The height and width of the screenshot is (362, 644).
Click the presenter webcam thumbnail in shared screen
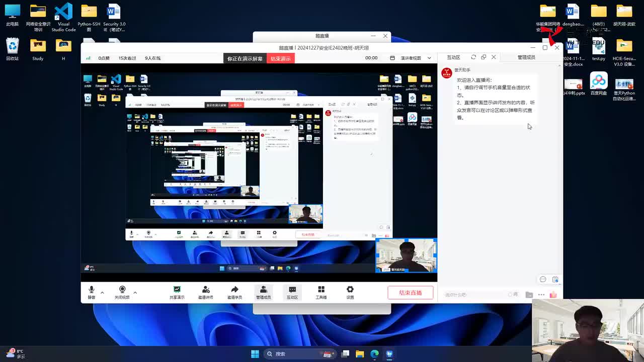(406, 255)
